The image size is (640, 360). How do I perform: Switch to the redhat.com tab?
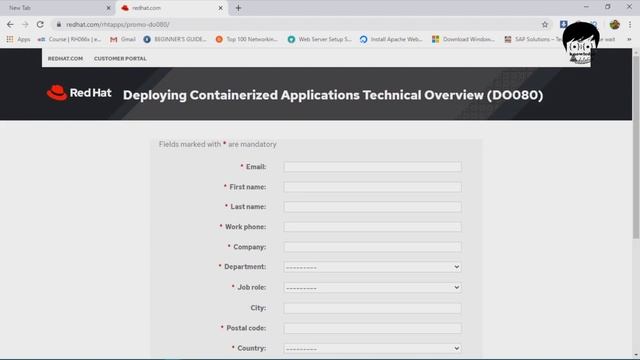(171, 8)
